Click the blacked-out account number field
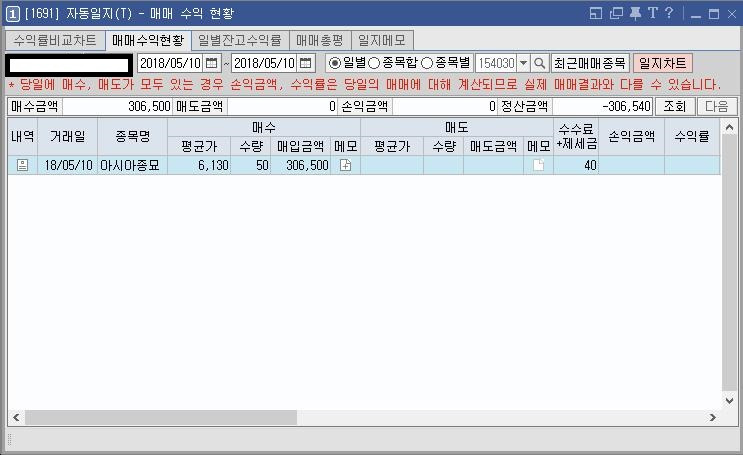The height and width of the screenshot is (455, 743). pyautogui.click(x=69, y=65)
